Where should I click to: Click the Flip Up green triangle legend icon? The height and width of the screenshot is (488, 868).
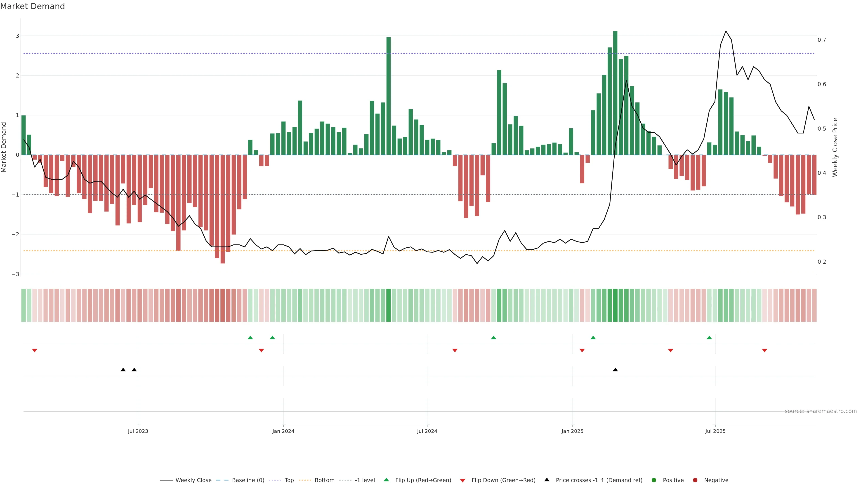coord(387,480)
